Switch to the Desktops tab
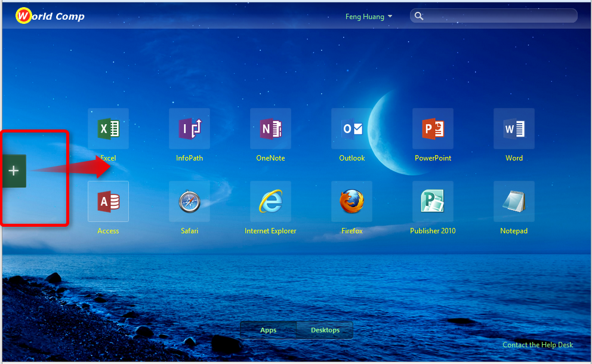This screenshot has width=592, height=364. tap(325, 330)
